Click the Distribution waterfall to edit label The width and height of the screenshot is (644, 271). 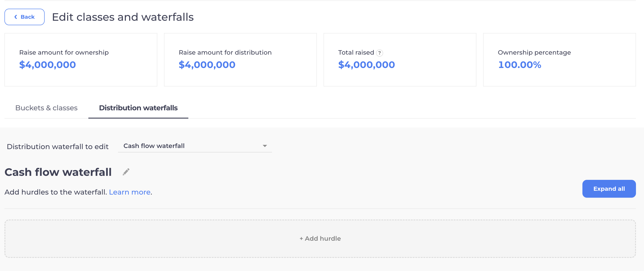[57, 147]
